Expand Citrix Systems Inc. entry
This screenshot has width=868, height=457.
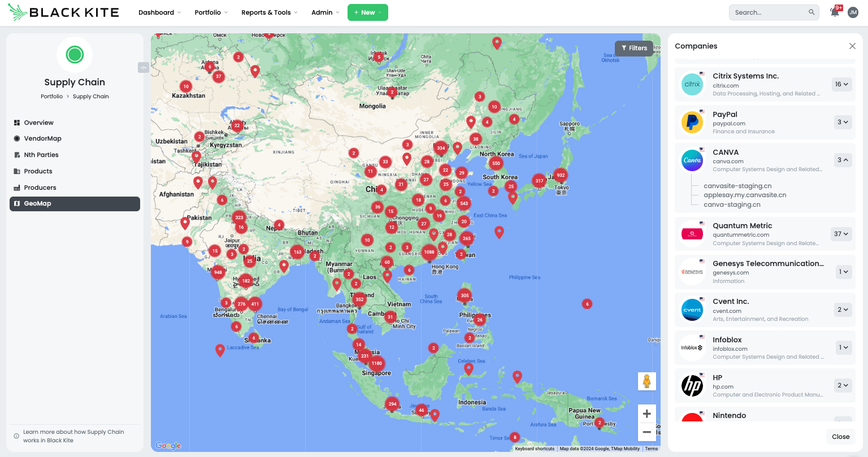[841, 84]
